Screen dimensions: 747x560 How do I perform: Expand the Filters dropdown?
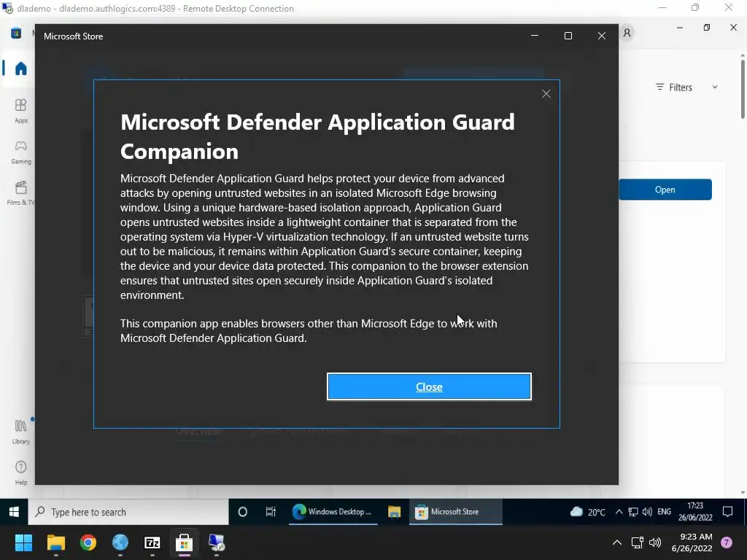pyautogui.click(x=686, y=87)
